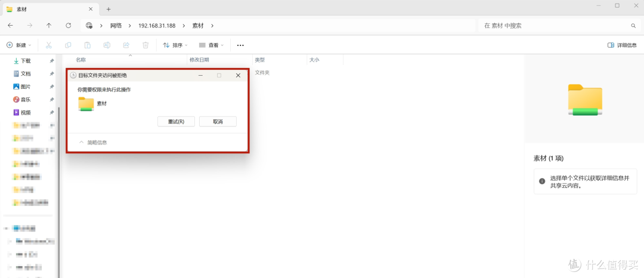Click the 文件夹 type cell text
Screen dimensions: 644x278
pos(262,73)
